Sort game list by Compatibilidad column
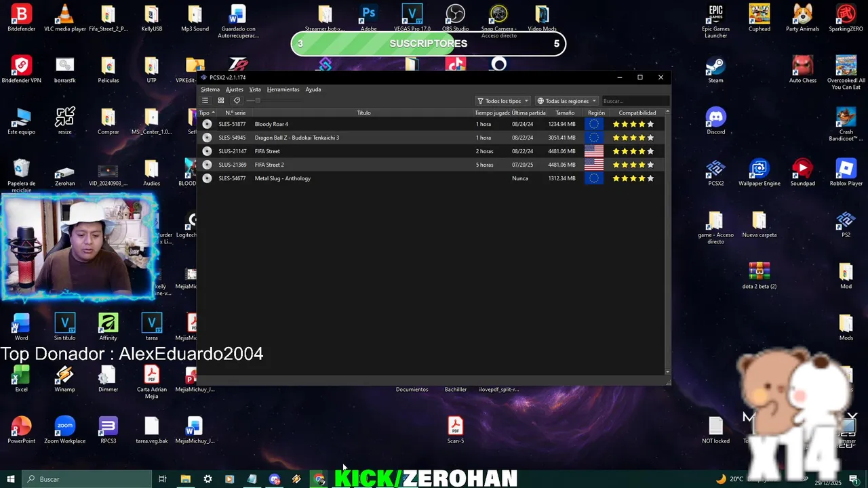868x488 pixels. coord(637,113)
